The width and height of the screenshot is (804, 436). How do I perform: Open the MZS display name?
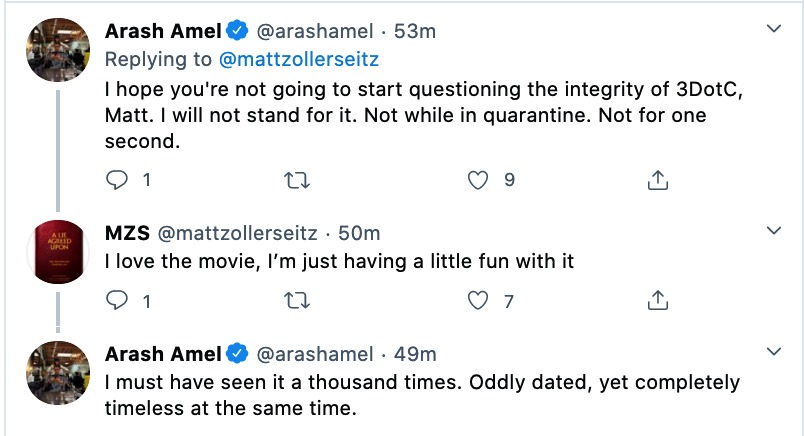(127, 233)
